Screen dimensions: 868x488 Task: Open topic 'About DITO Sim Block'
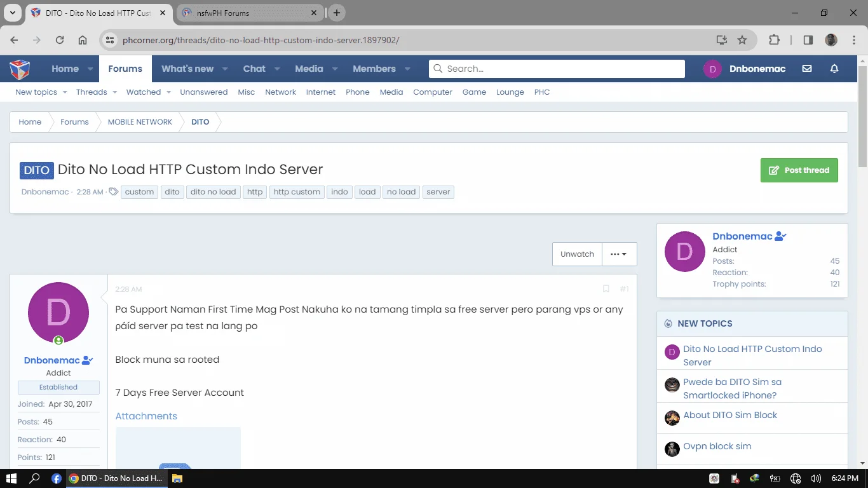click(730, 415)
